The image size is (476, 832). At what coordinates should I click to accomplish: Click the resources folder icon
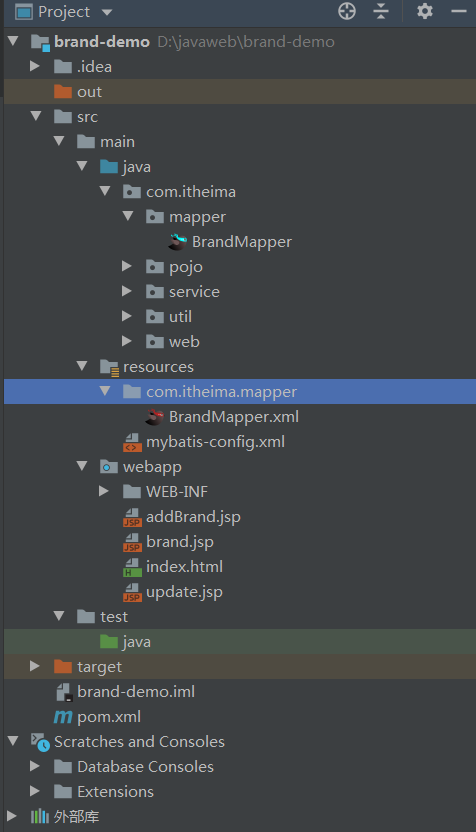(x=109, y=367)
